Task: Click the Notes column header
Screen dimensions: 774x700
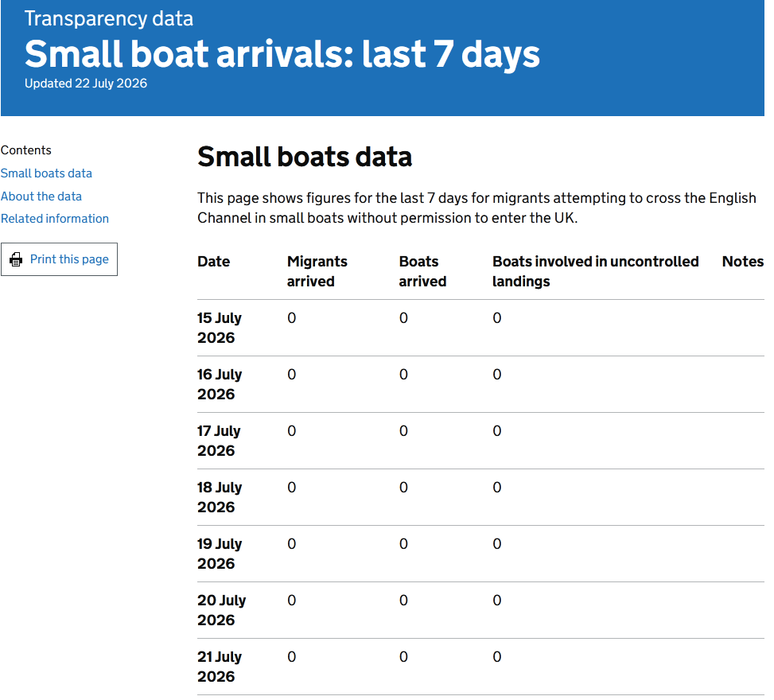Action: coord(743,261)
